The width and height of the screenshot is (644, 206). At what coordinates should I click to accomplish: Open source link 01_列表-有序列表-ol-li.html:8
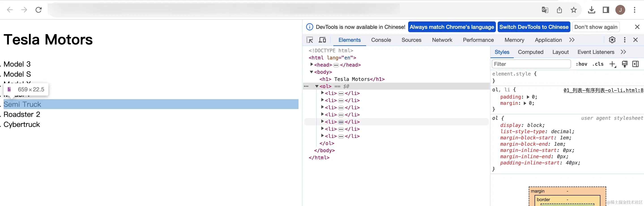tap(603, 90)
